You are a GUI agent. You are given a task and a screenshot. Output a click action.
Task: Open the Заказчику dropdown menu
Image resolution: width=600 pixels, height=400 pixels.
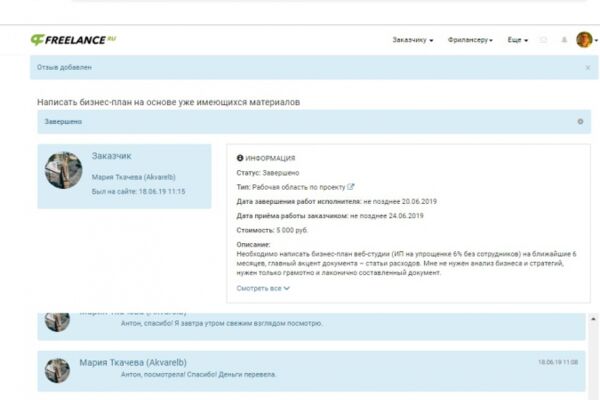[x=412, y=40]
